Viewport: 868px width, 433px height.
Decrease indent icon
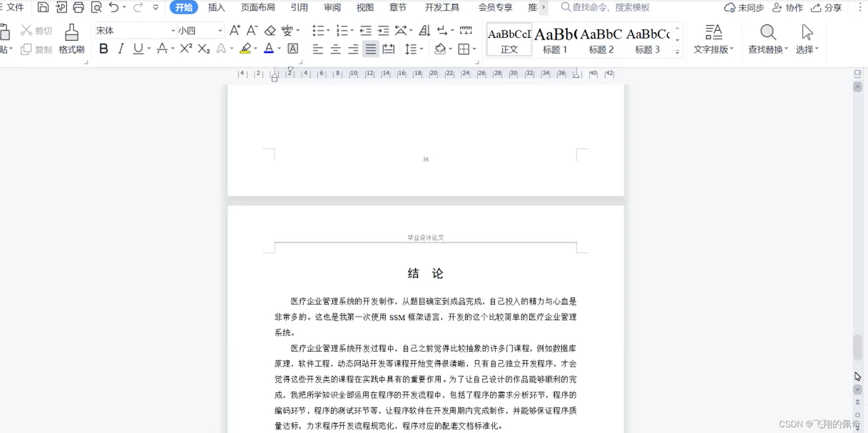[x=365, y=30]
